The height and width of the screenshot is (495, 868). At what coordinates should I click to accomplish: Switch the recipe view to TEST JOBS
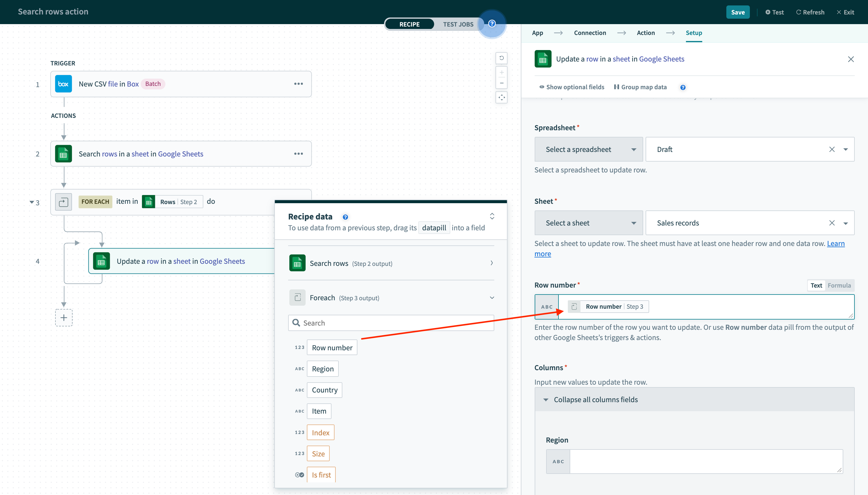coord(458,24)
